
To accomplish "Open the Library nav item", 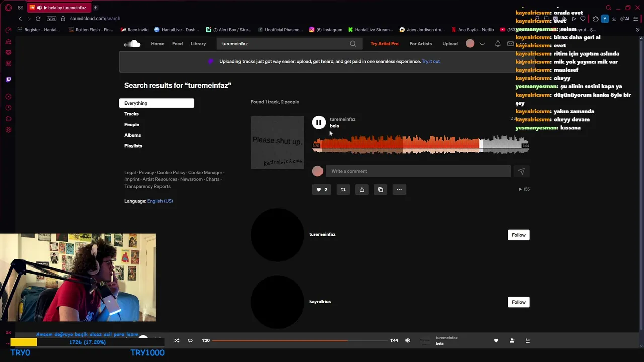I will point(198,44).
